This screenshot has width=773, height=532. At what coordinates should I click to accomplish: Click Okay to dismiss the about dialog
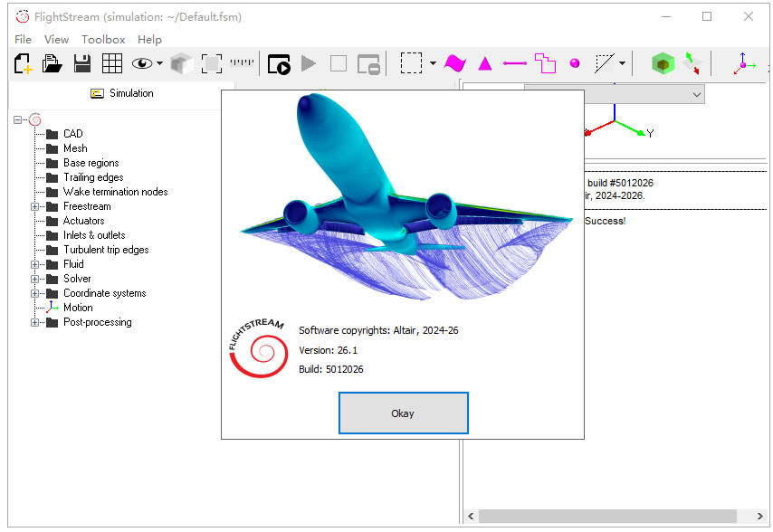coord(404,413)
